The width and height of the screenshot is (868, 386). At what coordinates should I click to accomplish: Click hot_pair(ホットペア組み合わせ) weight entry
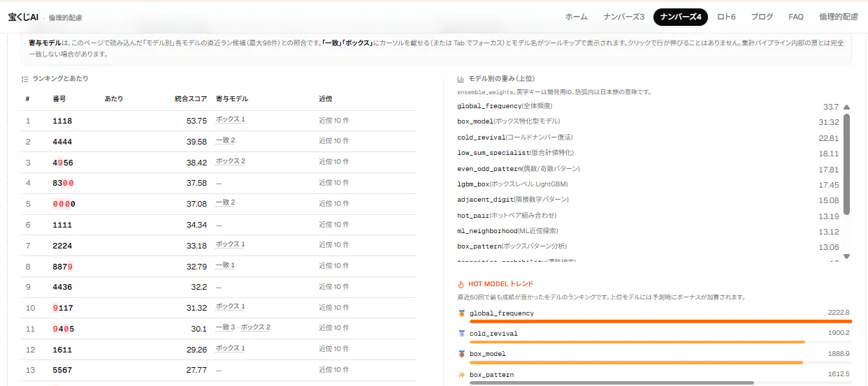[507, 216]
